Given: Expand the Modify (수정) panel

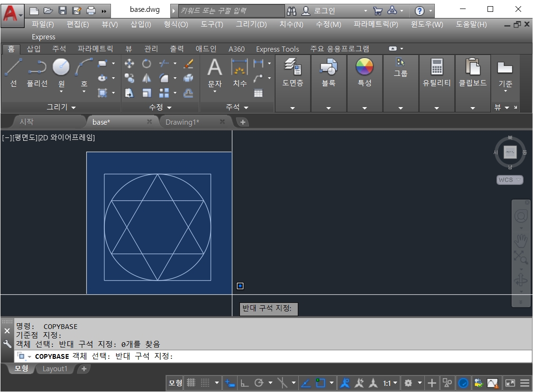Looking at the screenshot, I should [x=160, y=107].
